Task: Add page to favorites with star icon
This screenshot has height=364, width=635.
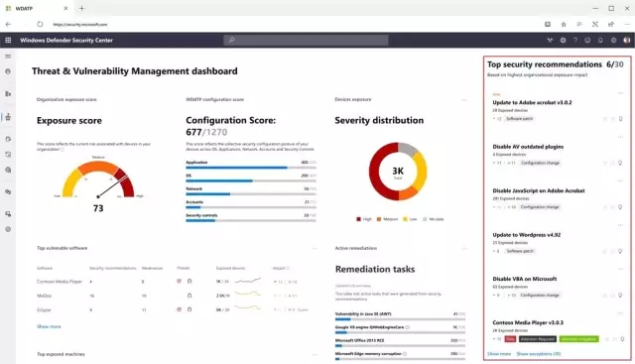Action: 564,24
